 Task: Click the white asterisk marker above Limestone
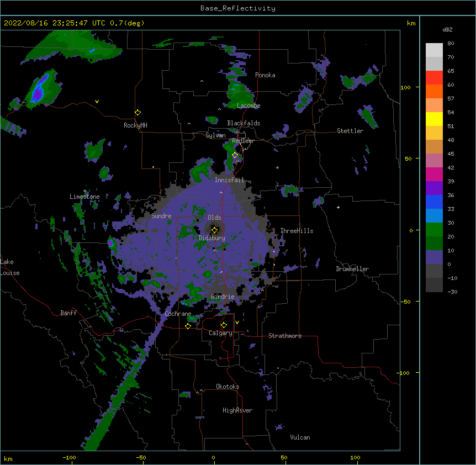click(85, 191)
